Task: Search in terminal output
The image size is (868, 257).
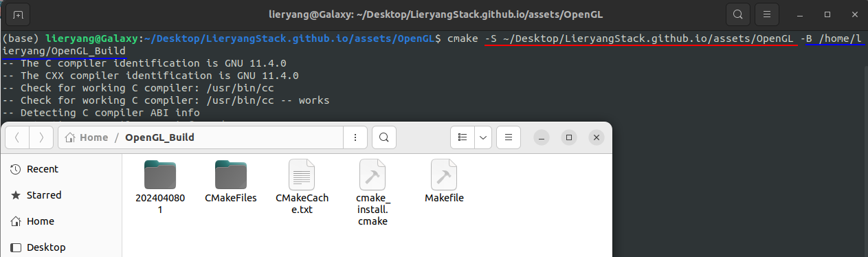Action: tap(737, 14)
